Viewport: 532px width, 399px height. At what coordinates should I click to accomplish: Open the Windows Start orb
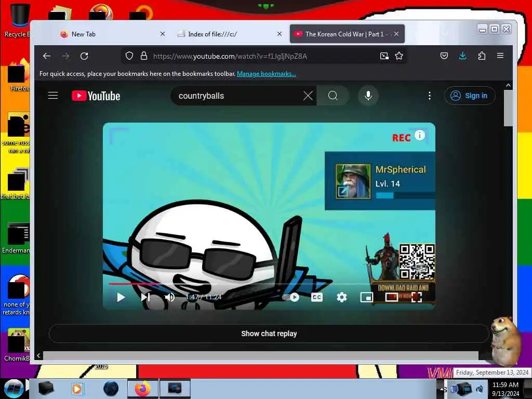tap(14, 389)
